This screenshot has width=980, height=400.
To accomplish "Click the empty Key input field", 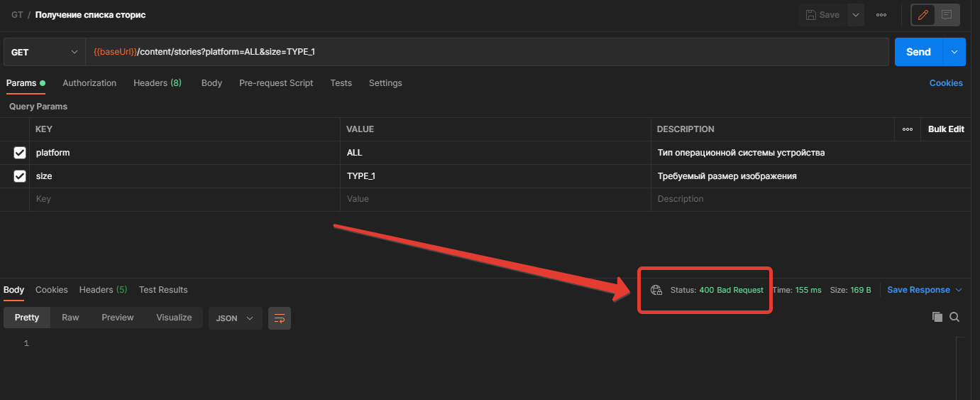I will pyautogui.click(x=185, y=200).
